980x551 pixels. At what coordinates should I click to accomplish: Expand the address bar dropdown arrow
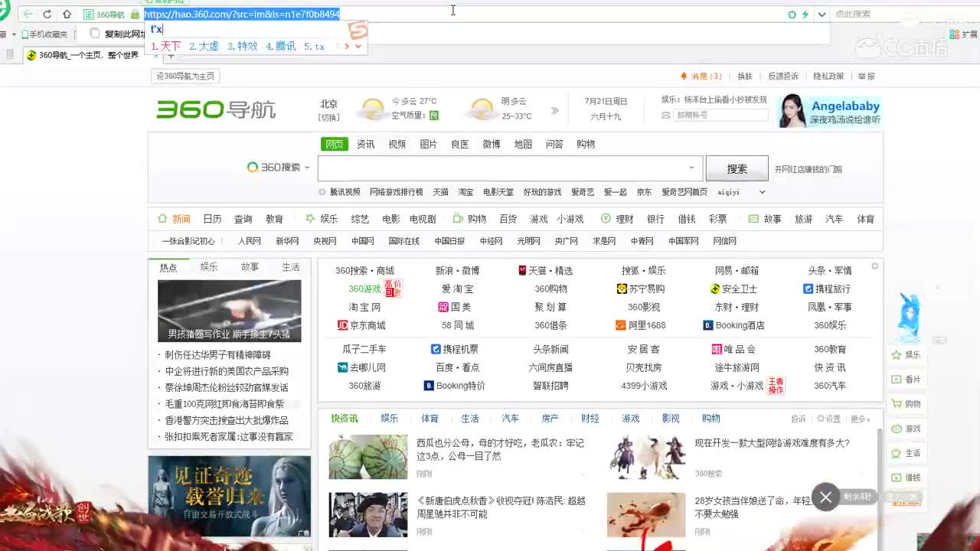point(822,14)
